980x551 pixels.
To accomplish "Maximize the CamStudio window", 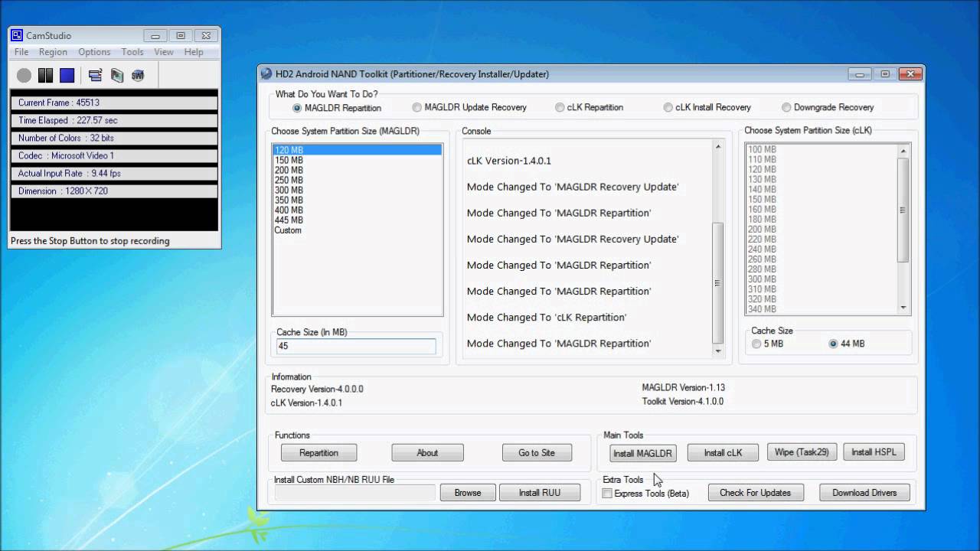I will point(181,35).
